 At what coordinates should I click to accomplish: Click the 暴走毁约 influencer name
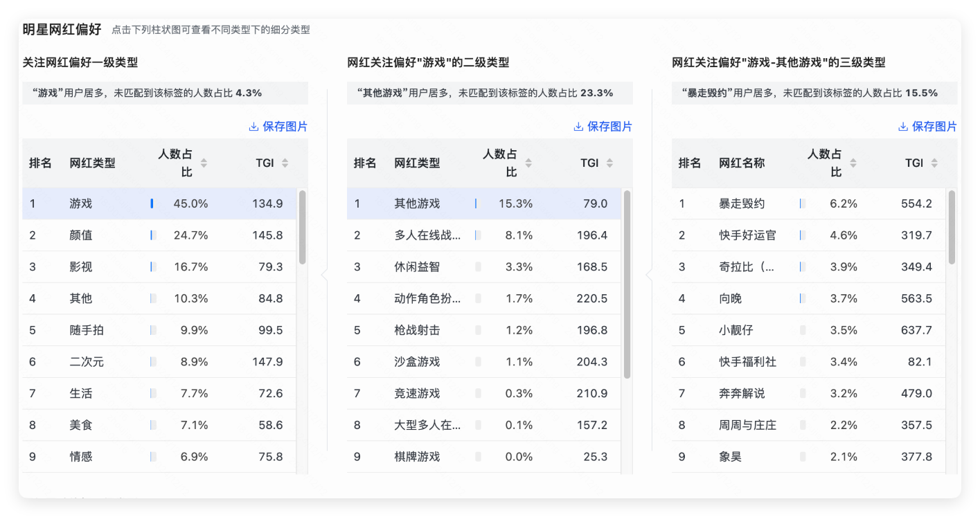pyautogui.click(x=742, y=203)
